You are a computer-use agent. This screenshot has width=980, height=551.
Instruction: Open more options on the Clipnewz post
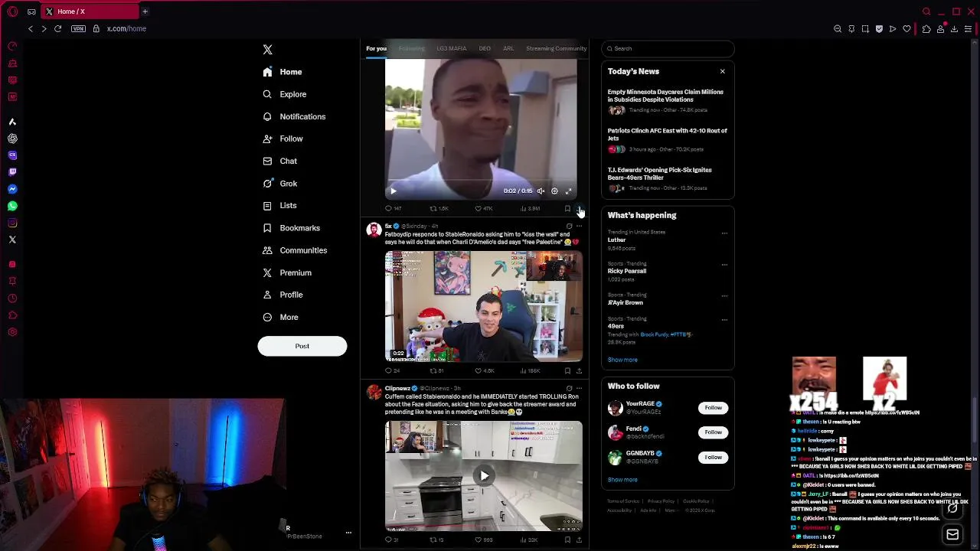point(579,388)
